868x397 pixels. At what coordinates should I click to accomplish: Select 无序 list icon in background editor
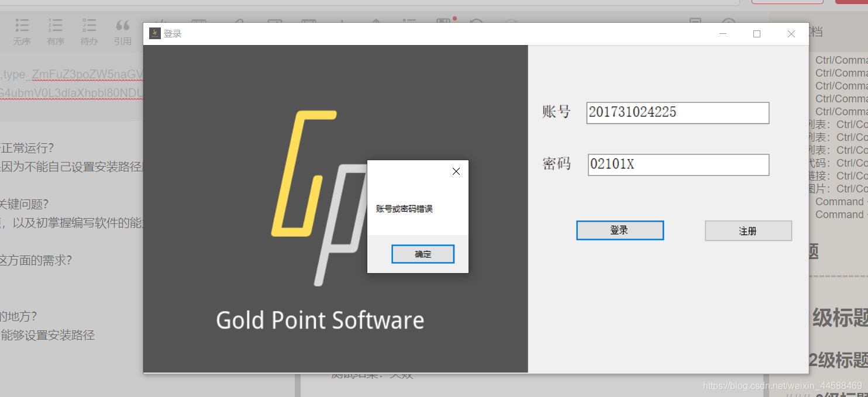[x=22, y=32]
